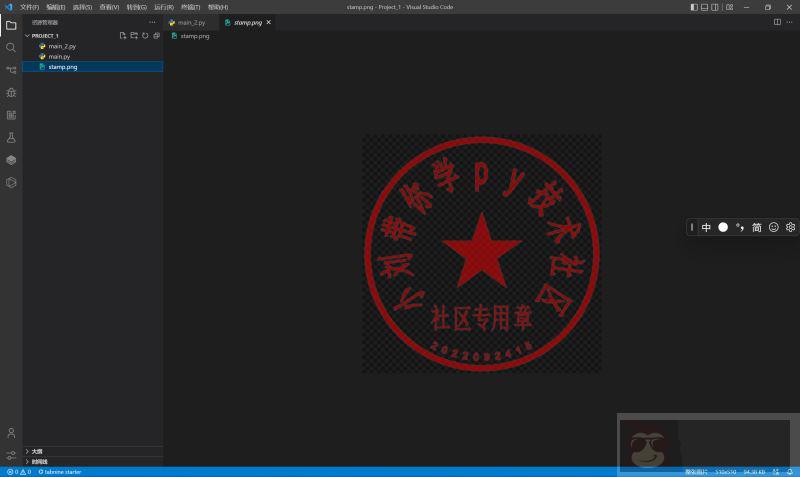Refresh the Explorer file list

pos(145,36)
